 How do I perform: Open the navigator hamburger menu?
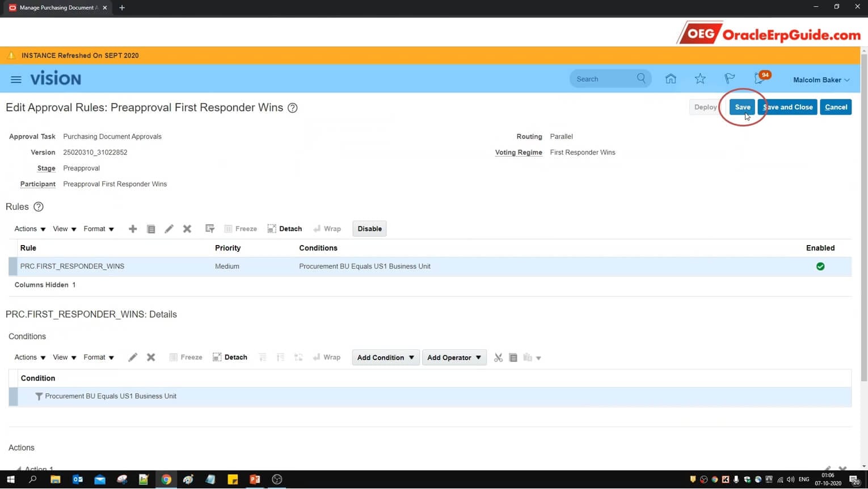(16, 79)
